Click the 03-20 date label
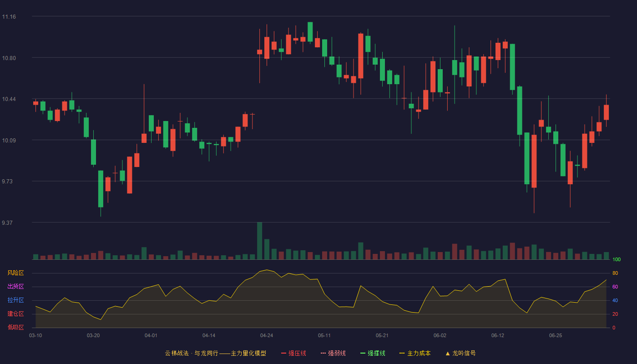637x364 pixels. [93, 335]
